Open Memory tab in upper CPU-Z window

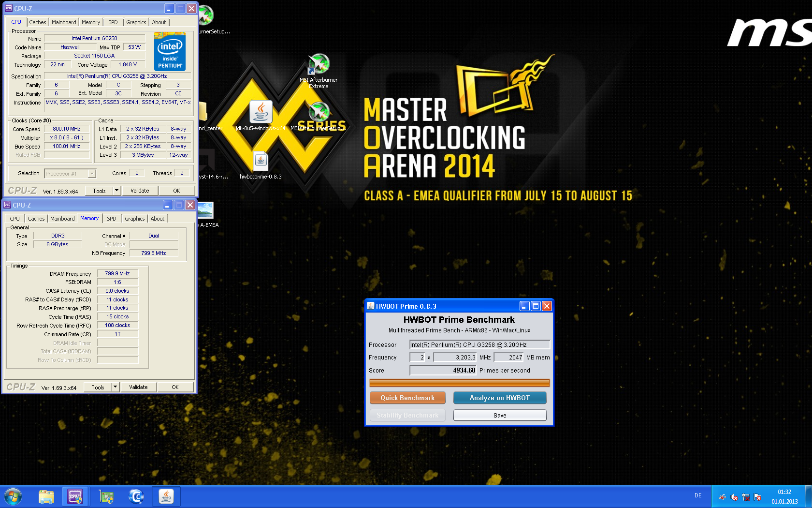click(91, 22)
